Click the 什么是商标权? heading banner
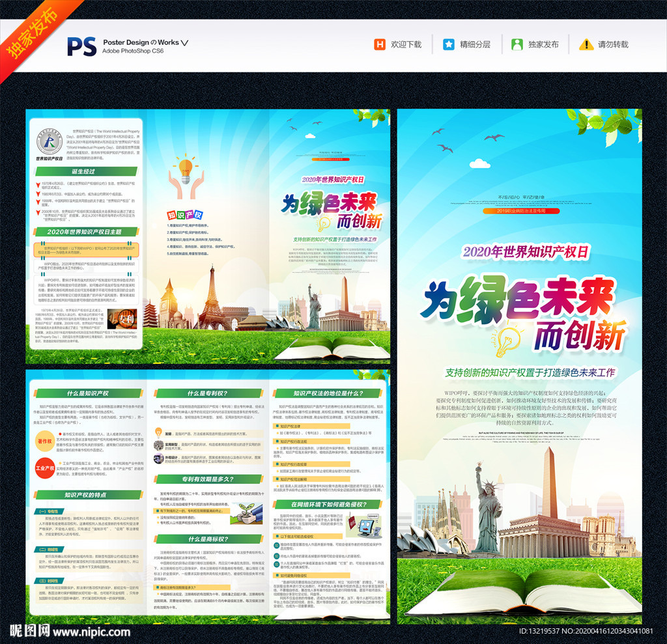667x644 pixels. click(208, 539)
